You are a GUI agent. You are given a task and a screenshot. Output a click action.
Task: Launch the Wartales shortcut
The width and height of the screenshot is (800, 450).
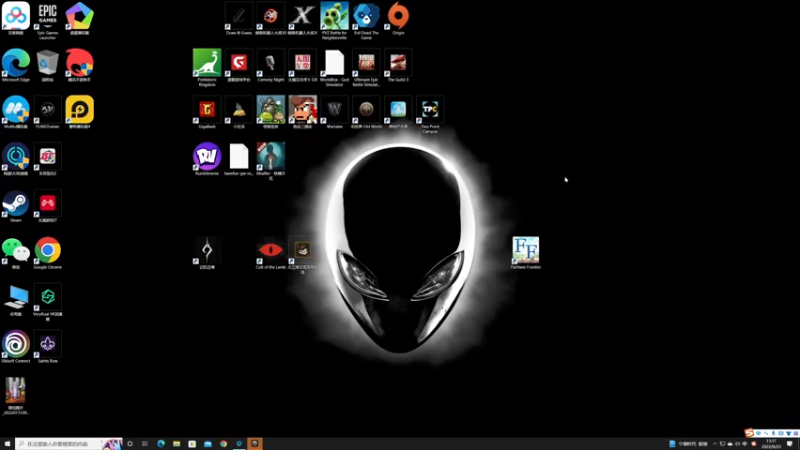[x=334, y=112]
